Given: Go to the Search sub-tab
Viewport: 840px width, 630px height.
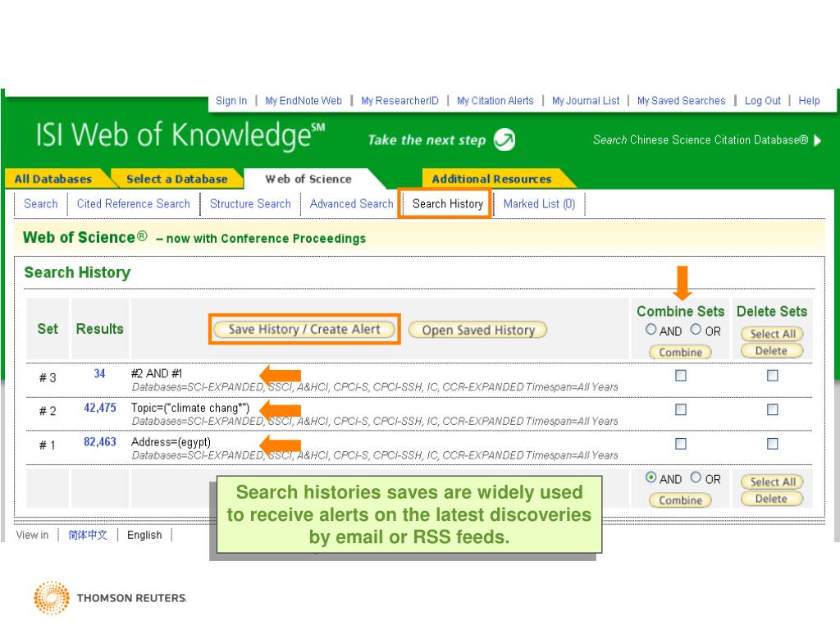Looking at the screenshot, I should point(41,204).
